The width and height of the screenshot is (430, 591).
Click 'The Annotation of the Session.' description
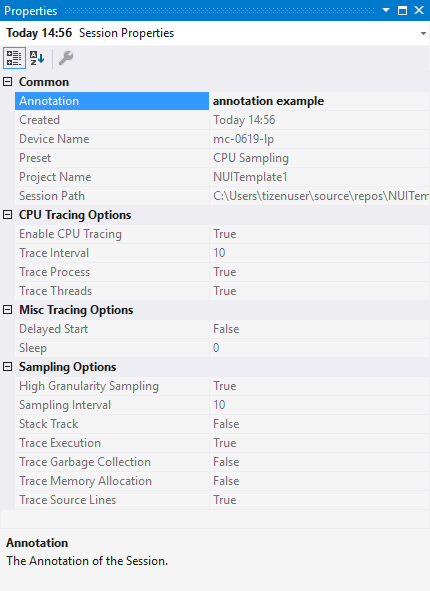(87, 561)
